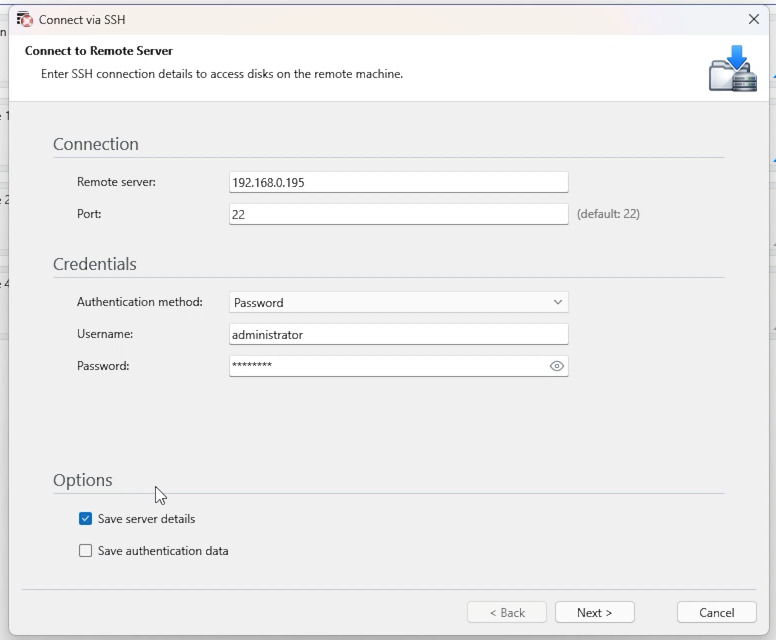
Task: Click the Back button
Action: [507, 612]
